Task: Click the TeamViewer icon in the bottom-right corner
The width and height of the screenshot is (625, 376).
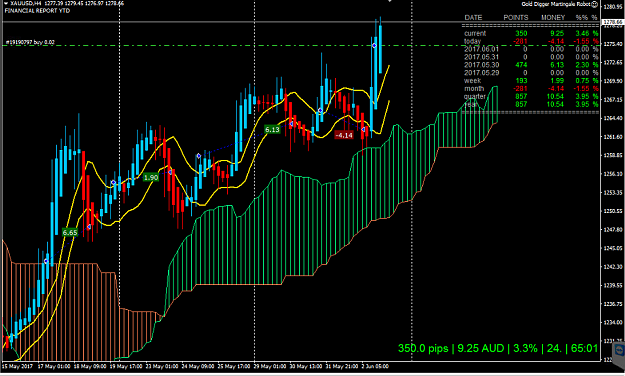Action: tap(619, 350)
